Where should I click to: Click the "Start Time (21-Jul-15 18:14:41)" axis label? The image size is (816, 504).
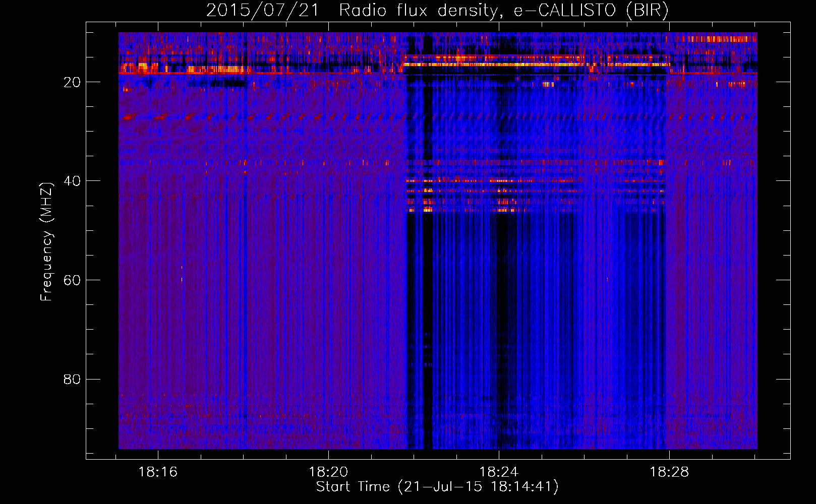(437, 487)
